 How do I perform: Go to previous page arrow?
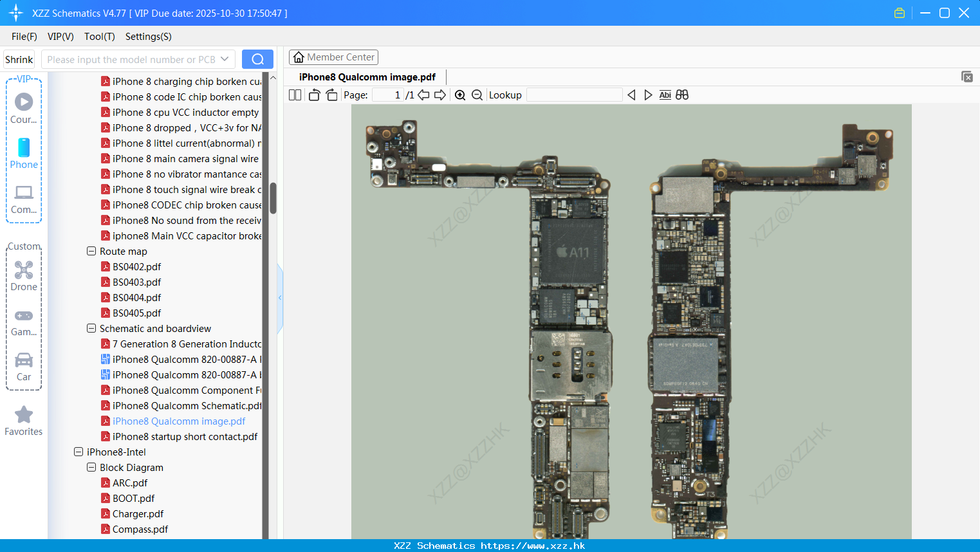(423, 95)
